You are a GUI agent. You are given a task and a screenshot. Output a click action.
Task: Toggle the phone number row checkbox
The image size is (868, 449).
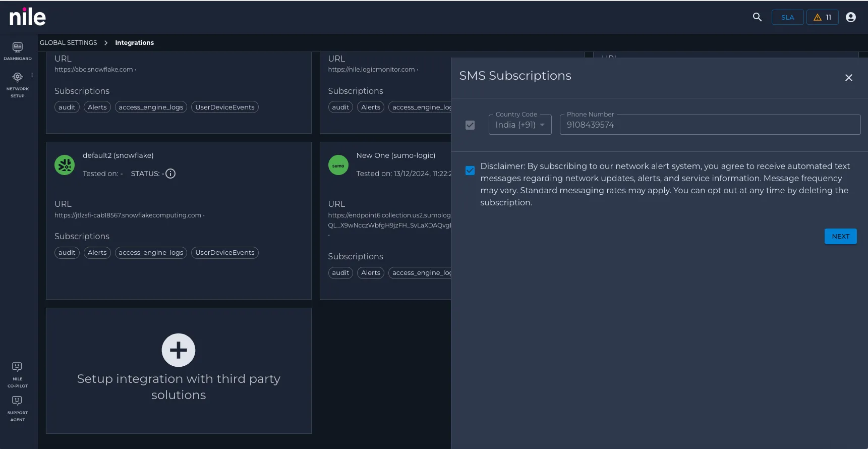[x=470, y=125]
